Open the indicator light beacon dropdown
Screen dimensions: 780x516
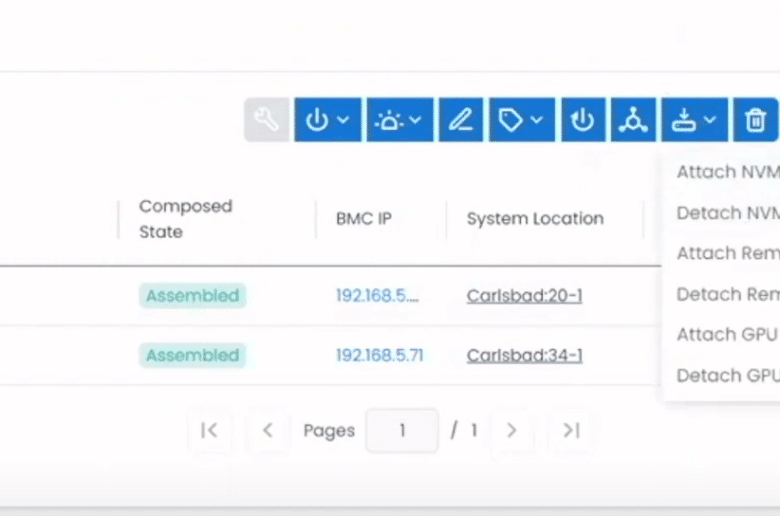400,120
